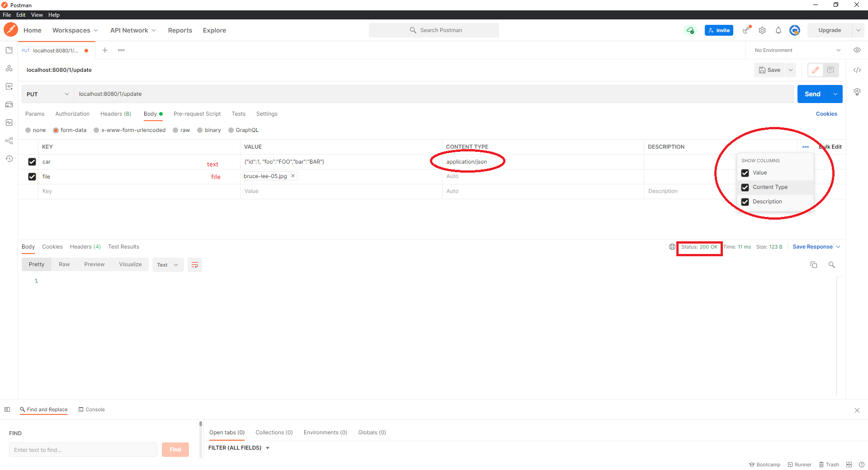Screen dimensions: 868x470
Task: Click the Cookies link
Action: point(826,114)
